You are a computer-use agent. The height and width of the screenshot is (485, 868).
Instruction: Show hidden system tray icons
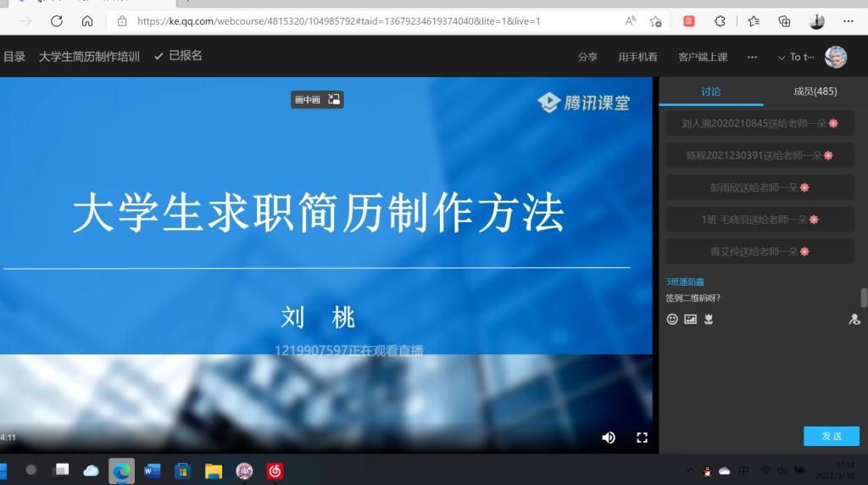click(x=691, y=471)
